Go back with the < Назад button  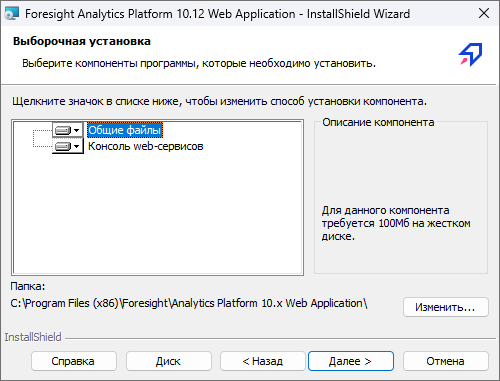click(263, 361)
